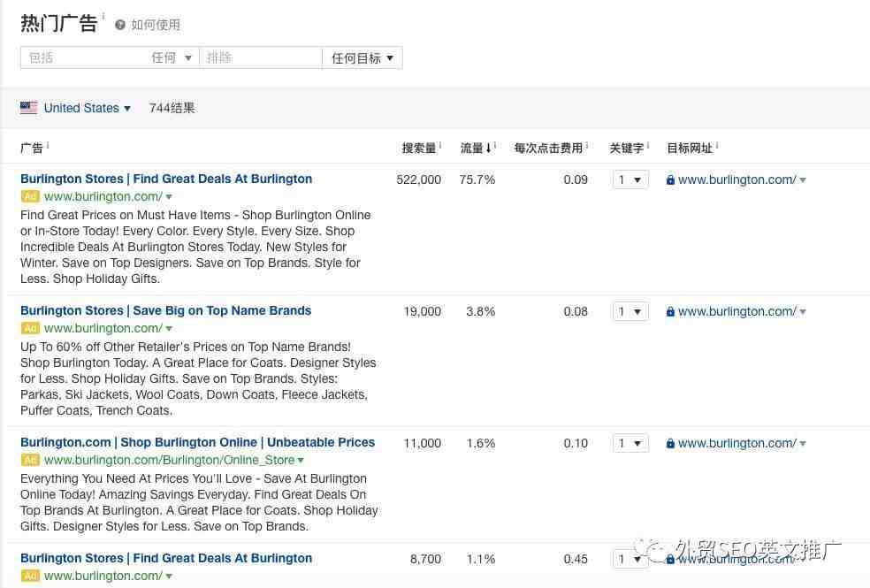
Task: Sort by the 流量 column
Action: pyautogui.click(x=476, y=149)
